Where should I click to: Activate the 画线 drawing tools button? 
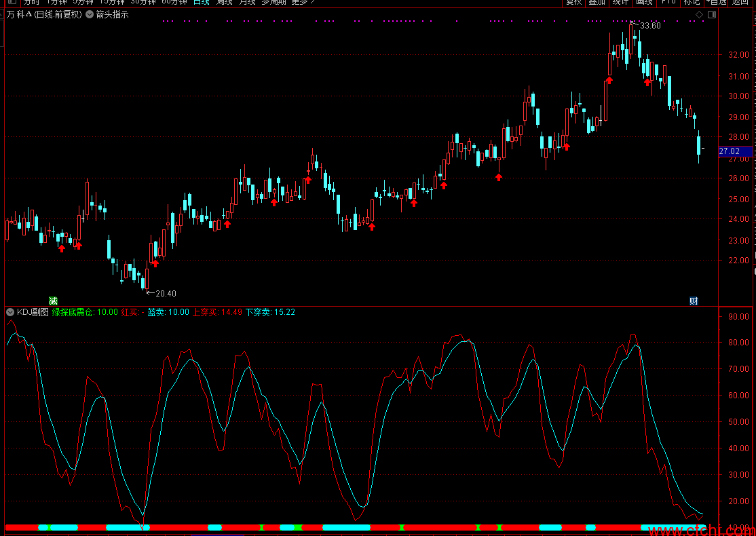644,2
